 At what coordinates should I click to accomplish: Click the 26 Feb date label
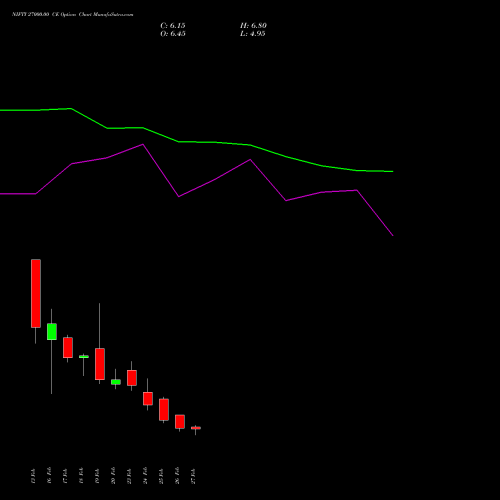coord(177,476)
